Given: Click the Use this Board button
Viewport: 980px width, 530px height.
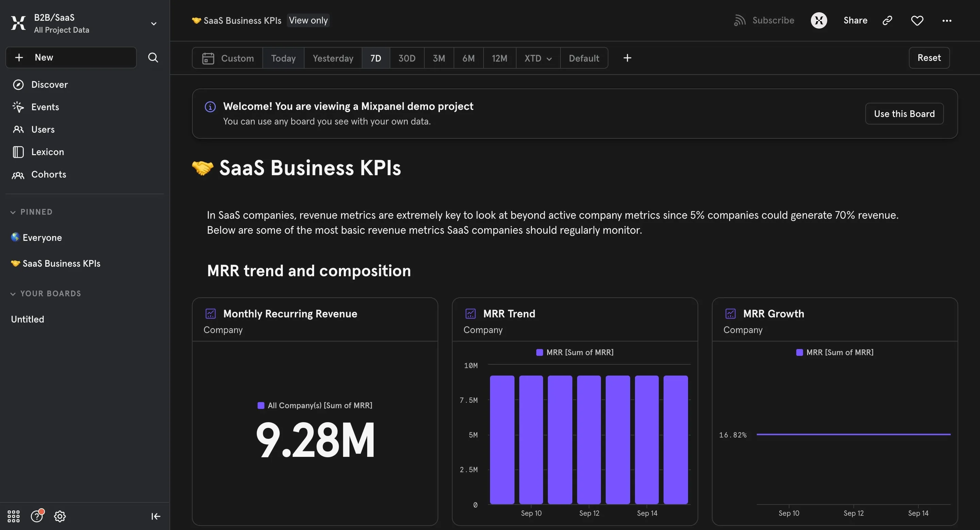Looking at the screenshot, I should 904,114.
